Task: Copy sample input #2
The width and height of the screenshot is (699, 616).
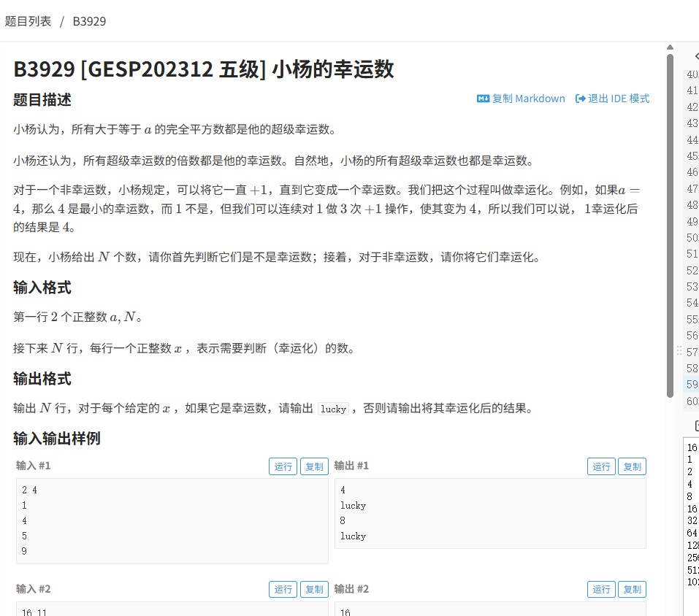Action: click(x=314, y=589)
